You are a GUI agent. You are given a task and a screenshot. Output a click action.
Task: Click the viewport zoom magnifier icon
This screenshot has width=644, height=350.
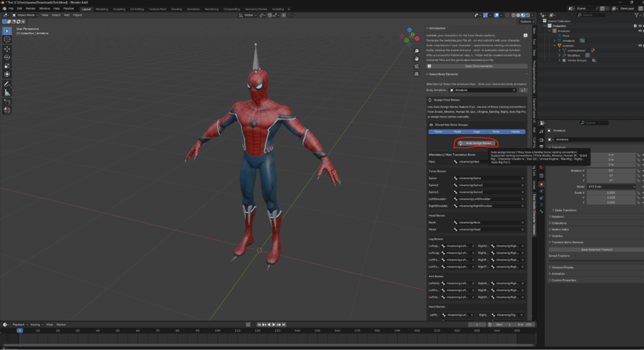[x=416, y=50]
